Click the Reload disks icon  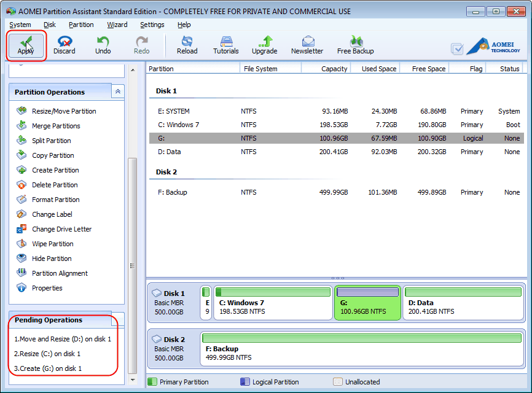pyautogui.click(x=187, y=45)
